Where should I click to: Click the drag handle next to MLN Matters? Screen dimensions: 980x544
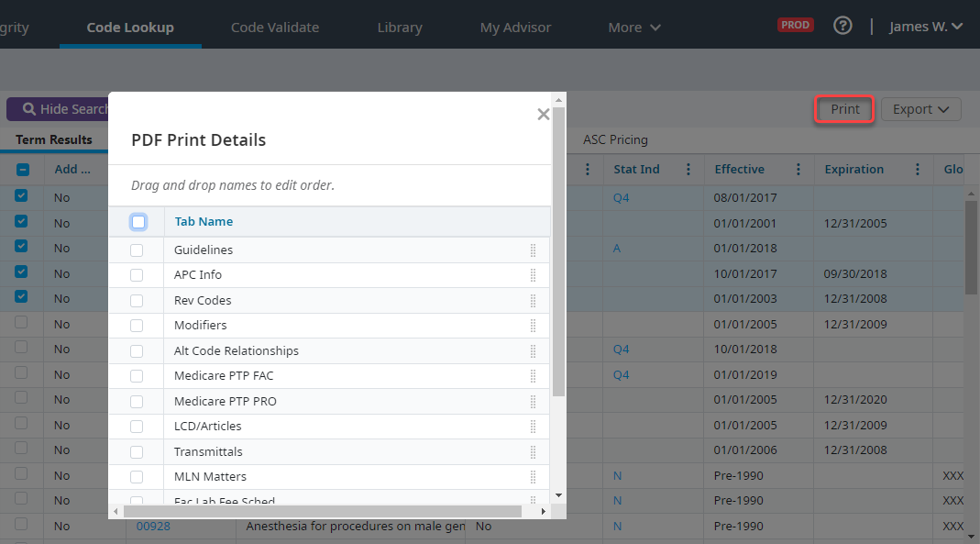(532, 476)
